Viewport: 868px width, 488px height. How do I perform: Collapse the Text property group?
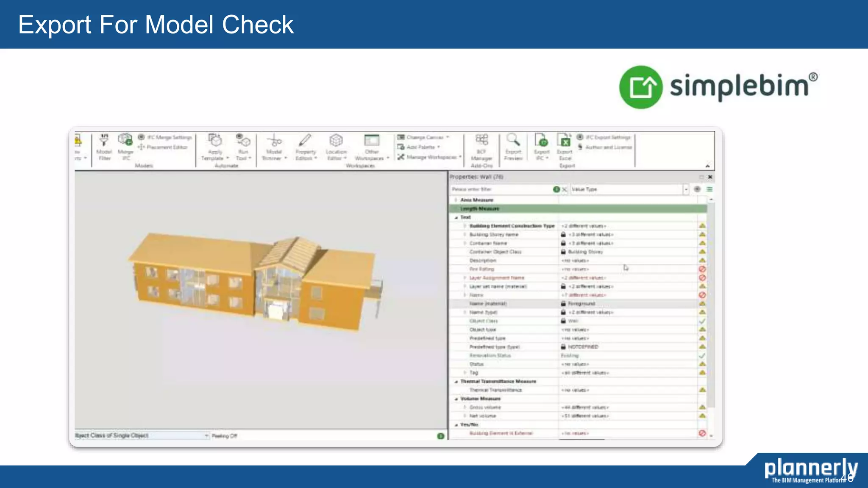pos(456,217)
